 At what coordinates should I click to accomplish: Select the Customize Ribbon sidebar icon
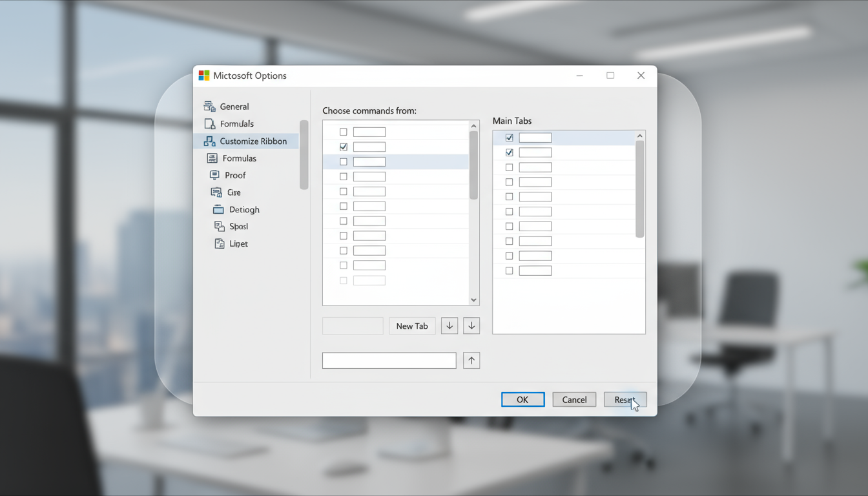209,141
